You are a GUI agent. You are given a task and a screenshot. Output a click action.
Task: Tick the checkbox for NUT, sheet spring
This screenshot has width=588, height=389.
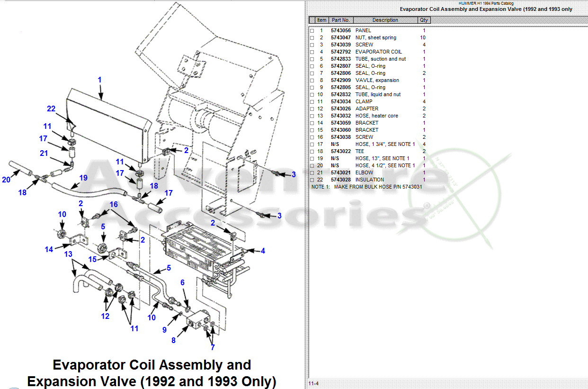tap(312, 38)
